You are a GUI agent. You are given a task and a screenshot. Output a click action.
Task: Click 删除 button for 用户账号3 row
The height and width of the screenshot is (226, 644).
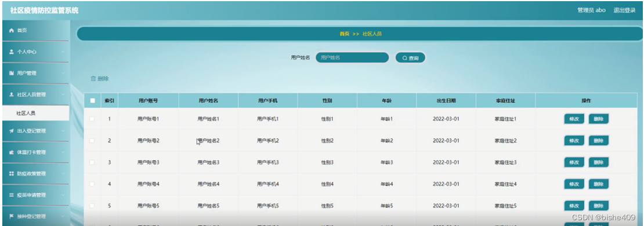pos(598,162)
